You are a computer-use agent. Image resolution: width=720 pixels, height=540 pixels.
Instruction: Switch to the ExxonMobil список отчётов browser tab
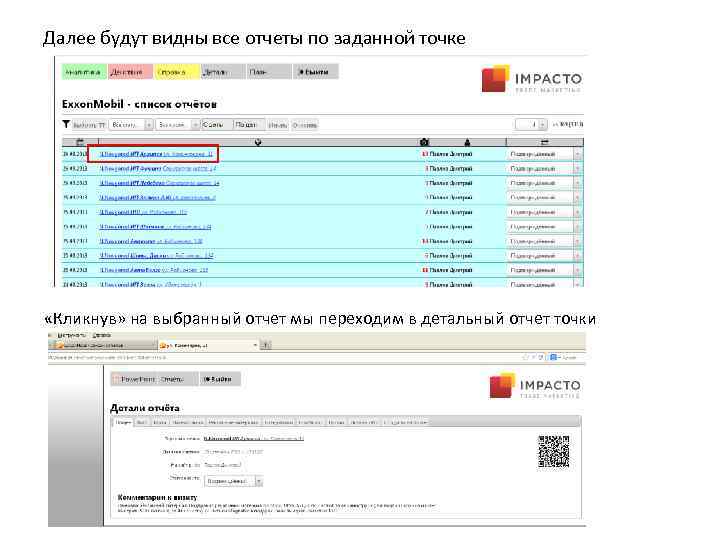tap(106, 345)
